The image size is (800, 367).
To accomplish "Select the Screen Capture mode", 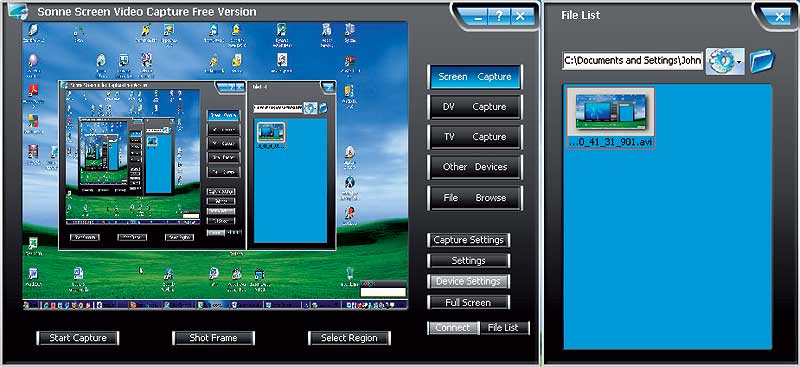I will [475, 77].
